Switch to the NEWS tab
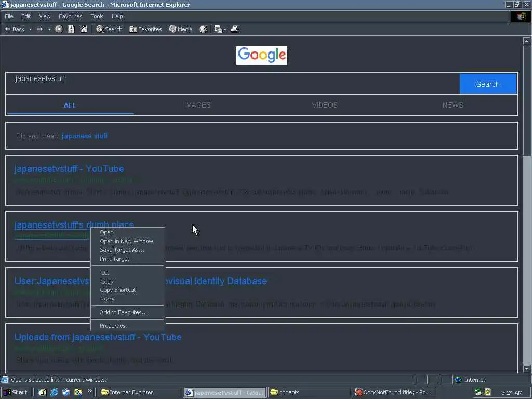 tap(453, 105)
